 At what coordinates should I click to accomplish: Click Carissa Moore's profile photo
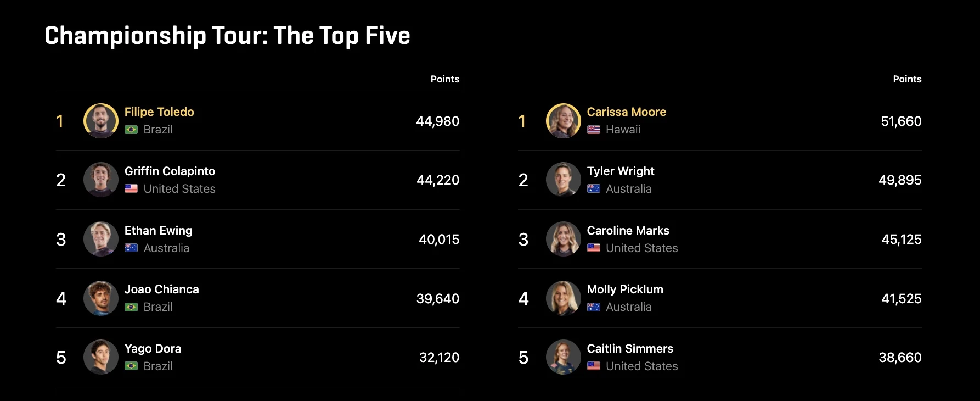pos(564,121)
